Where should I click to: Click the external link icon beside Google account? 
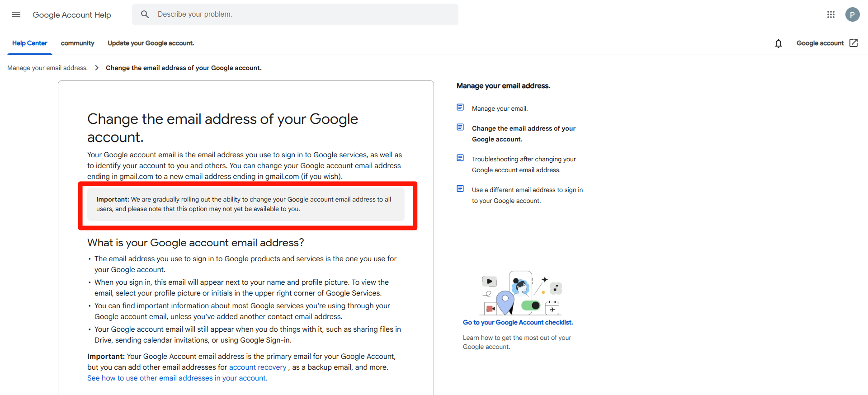pos(854,43)
